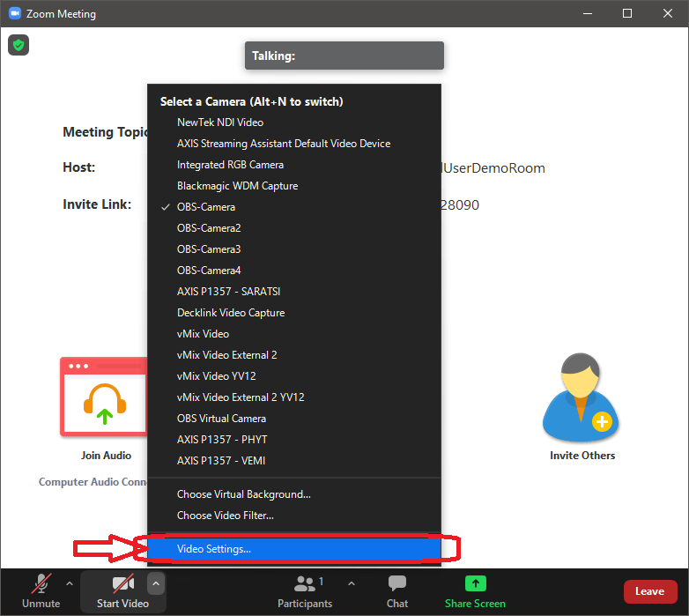Minimize the Zoom Meeting window
Viewport: 689px width, 616px height.
588,13
